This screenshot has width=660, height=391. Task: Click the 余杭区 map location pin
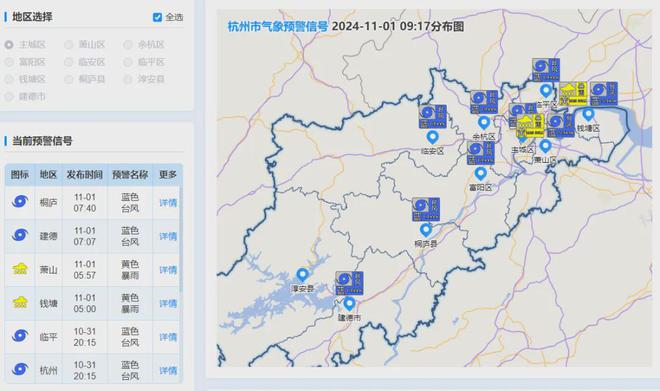click(x=484, y=123)
